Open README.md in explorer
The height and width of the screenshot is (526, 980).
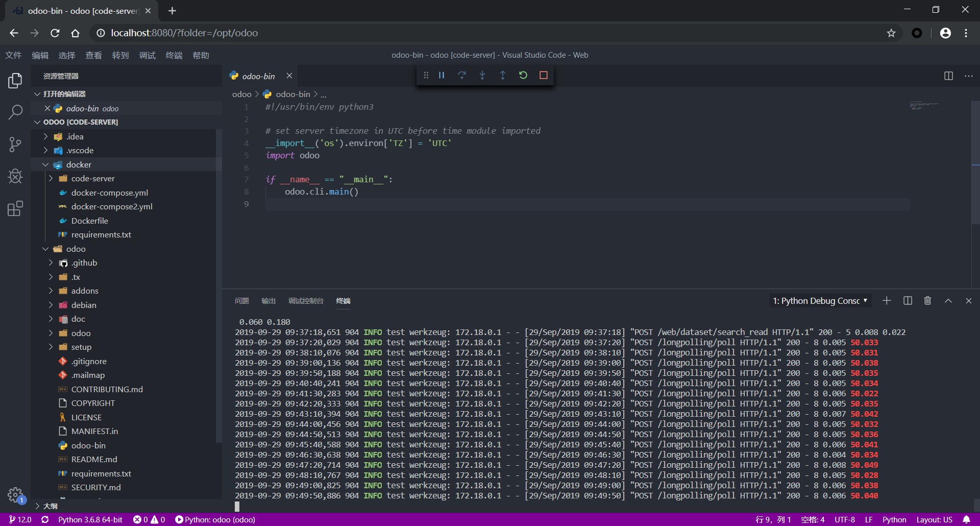(x=94, y=460)
